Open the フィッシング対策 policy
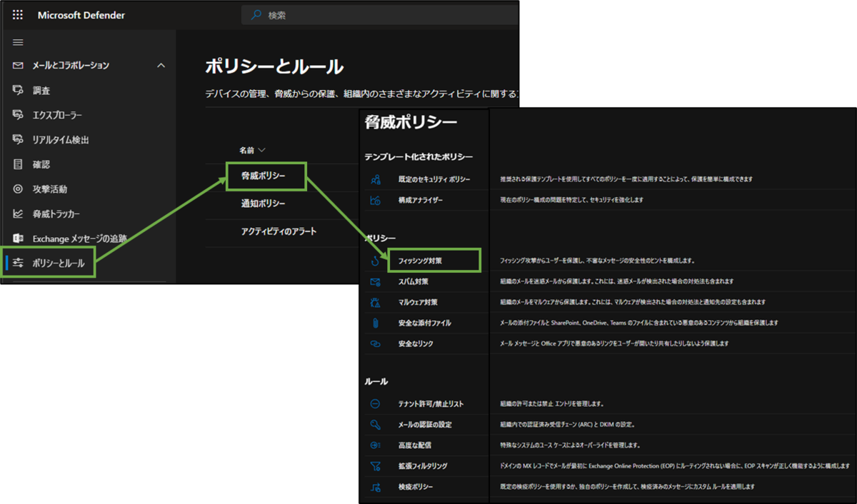 click(x=421, y=261)
